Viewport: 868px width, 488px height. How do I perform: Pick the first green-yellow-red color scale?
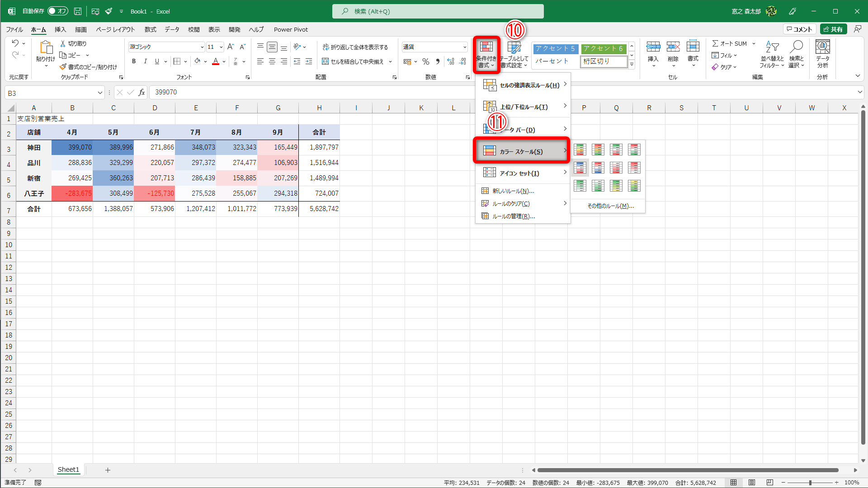[x=580, y=149]
